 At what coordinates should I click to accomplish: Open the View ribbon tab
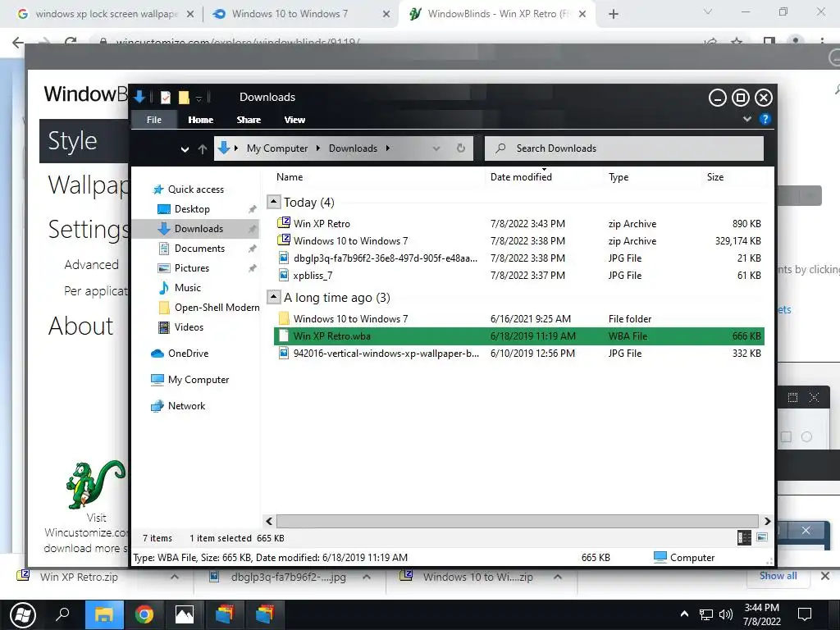(x=294, y=120)
